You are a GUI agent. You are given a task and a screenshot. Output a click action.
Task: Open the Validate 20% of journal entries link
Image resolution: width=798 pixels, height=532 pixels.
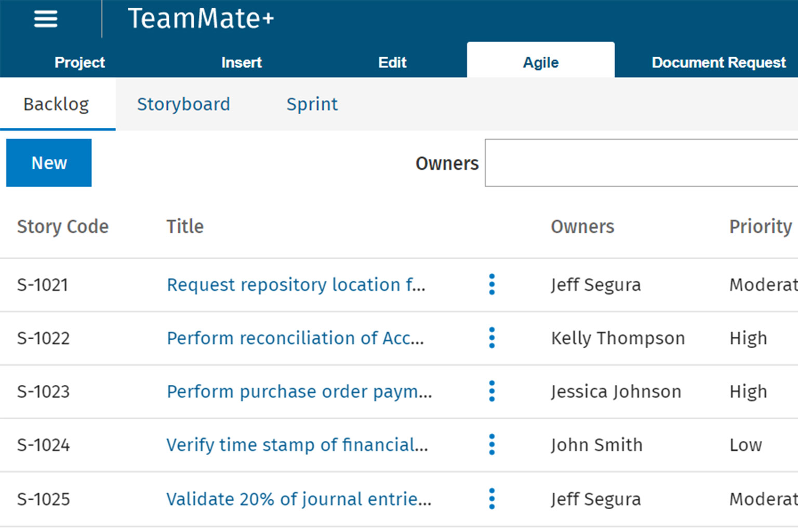298,499
